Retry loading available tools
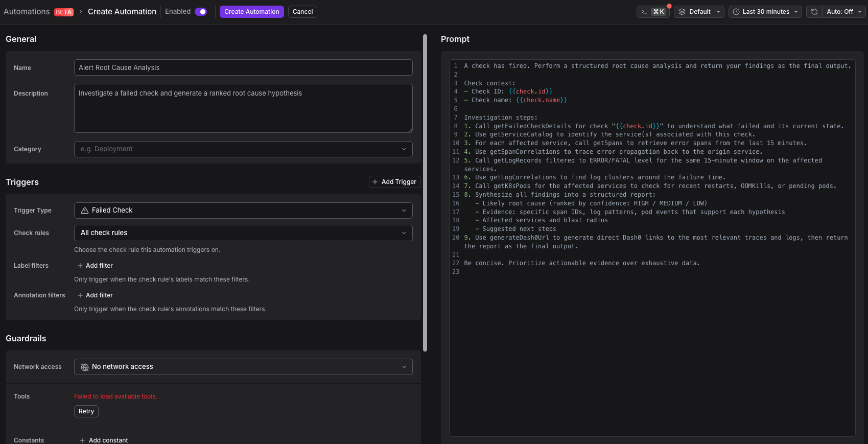 (86, 411)
